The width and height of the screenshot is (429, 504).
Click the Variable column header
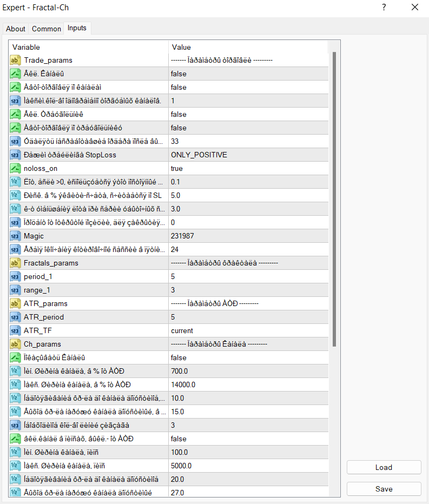[87, 47]
